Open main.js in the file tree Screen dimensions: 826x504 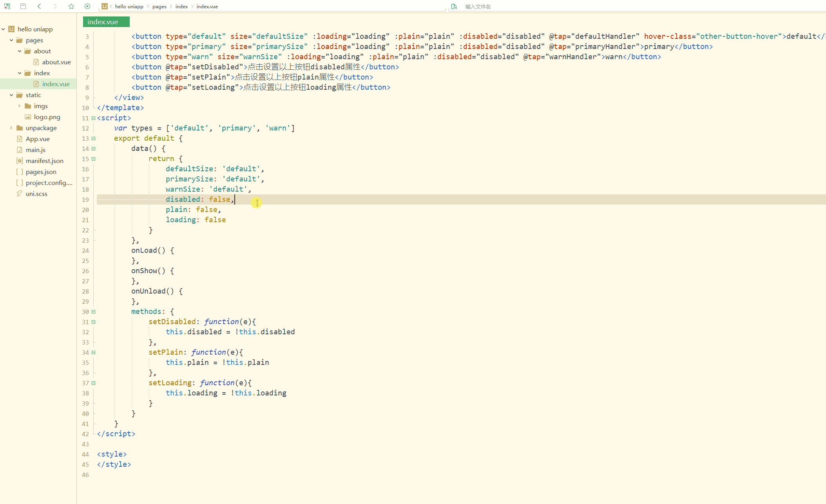(36, 150)
